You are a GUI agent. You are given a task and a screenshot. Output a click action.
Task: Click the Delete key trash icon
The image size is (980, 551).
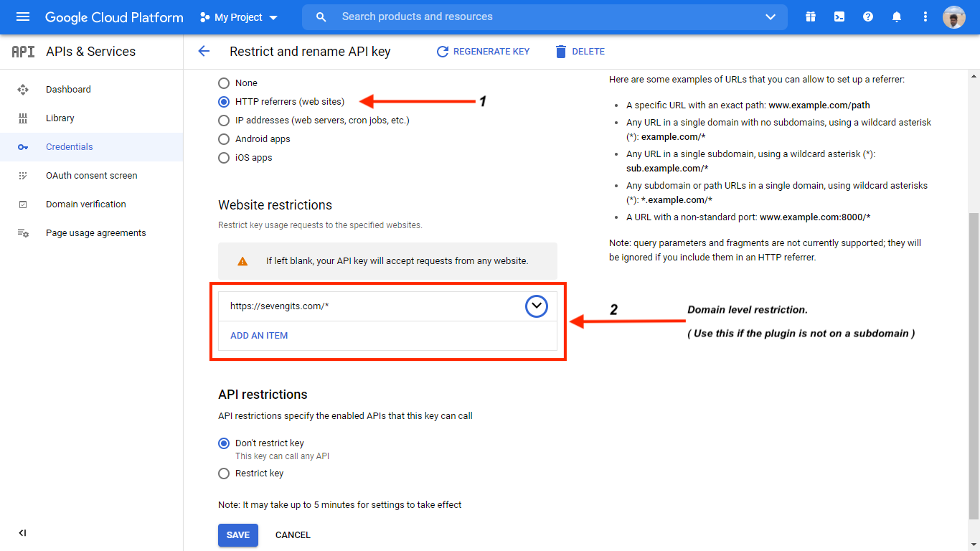[x=580, y=51]
